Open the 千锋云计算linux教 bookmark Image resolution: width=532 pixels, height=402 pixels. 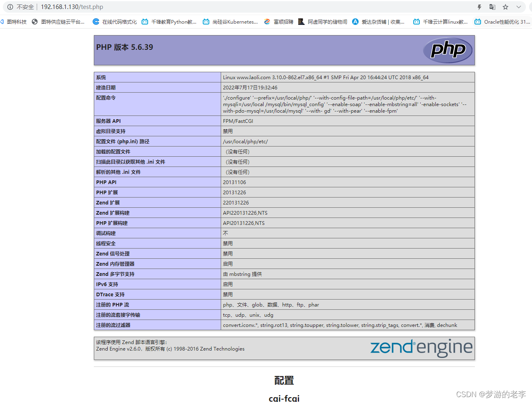441,22
